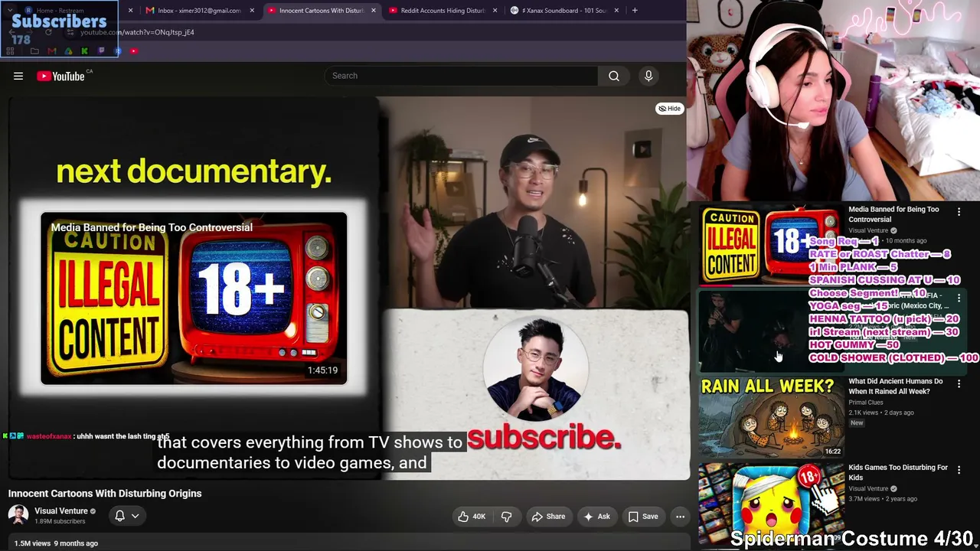
Task: Click the browser address bar URL
Action: (x=137, y=32)
